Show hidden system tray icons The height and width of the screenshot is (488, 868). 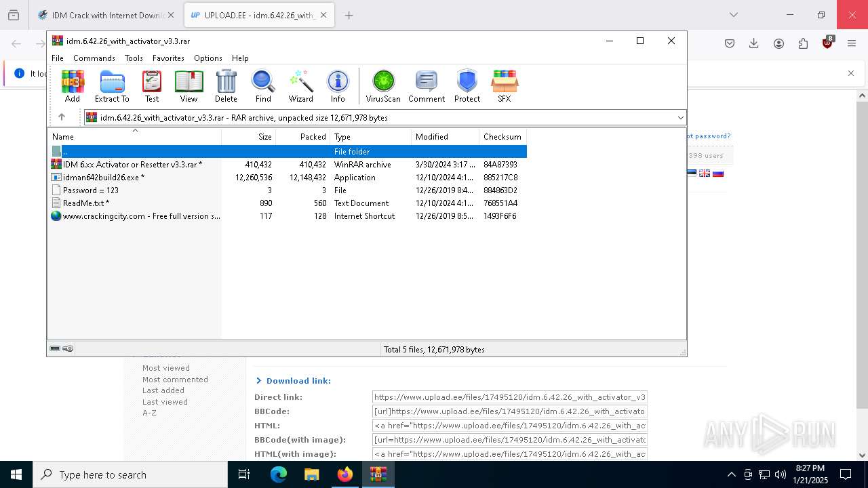point(731,474)
